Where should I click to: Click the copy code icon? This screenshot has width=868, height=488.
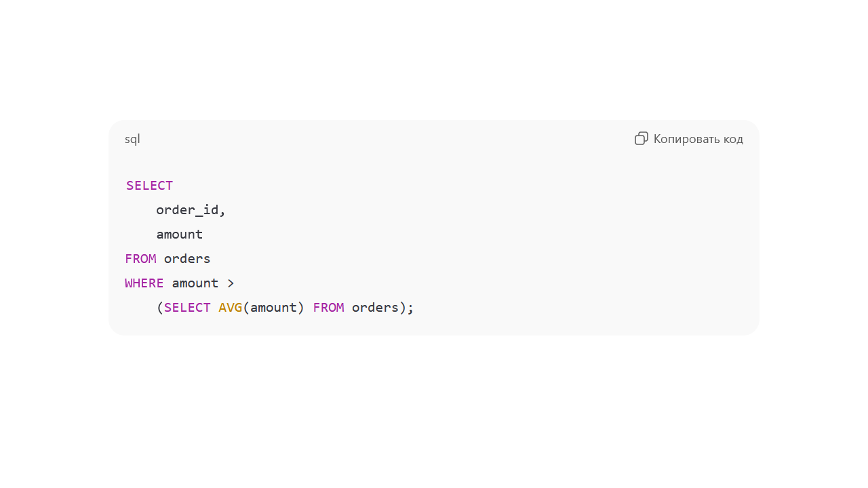(x=641, y=139)
